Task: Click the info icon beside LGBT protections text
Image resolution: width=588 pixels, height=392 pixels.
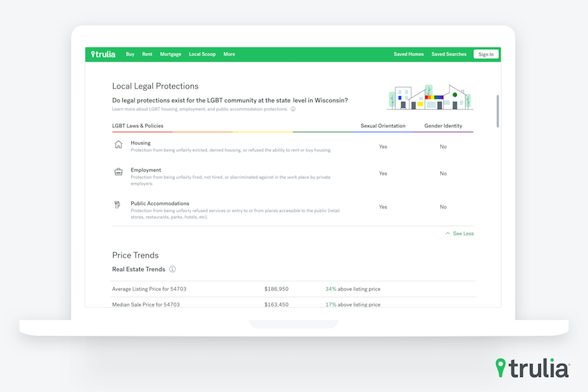Action: tap(293, 109)
